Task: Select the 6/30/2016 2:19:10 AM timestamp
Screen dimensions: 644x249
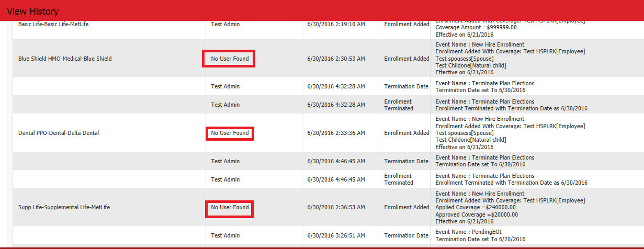Action: click(336, 24)
